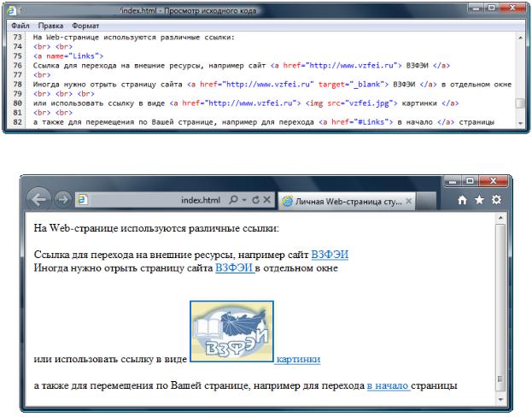Click the browser Forward arrow button
532x417 pixels.
pyautogui.click(x=63, y=199)
